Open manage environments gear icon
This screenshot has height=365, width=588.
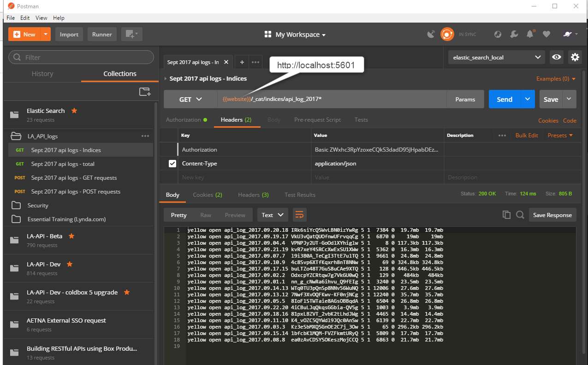(575, 57)
